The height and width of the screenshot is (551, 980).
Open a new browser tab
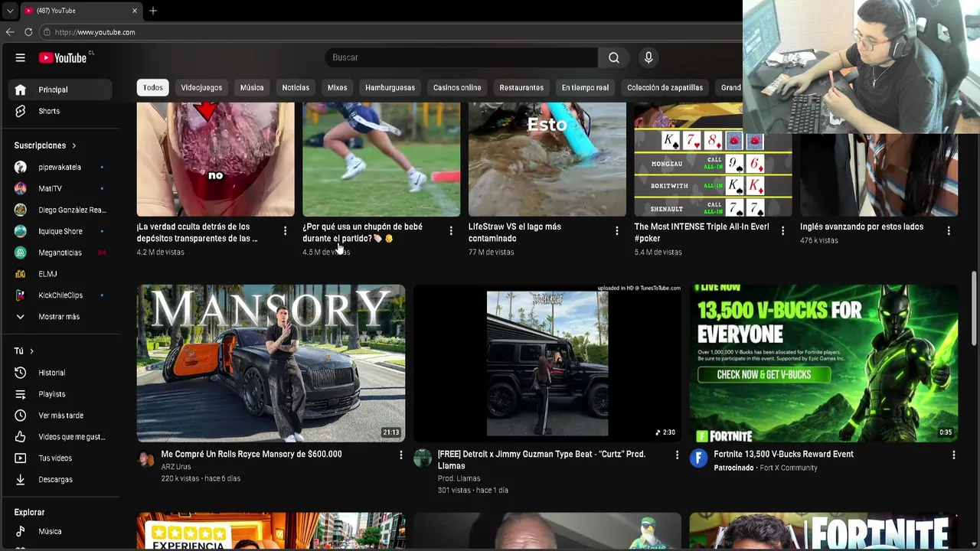click(153, 11)
